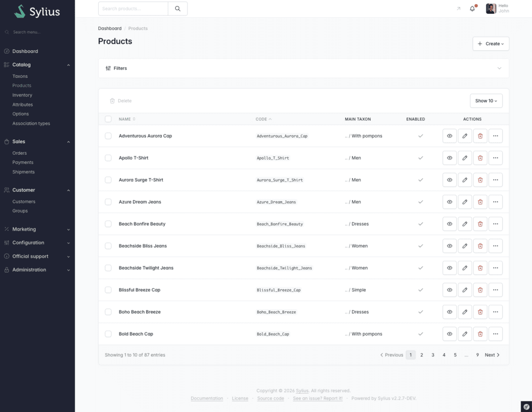The image size is (532, 412).
Task: Open the storefront arrow icon in header
Action: coord(458,9)
